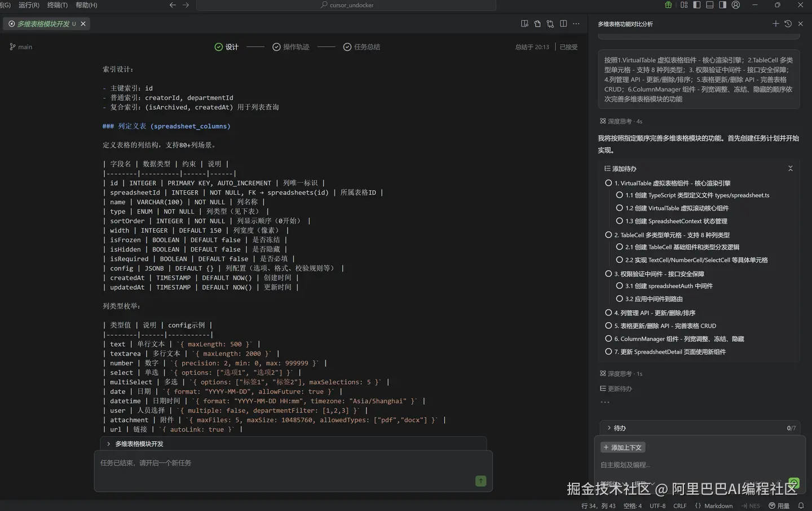
Task: Open more actions ellipsis in the editor toolbar
Action: 576,24
